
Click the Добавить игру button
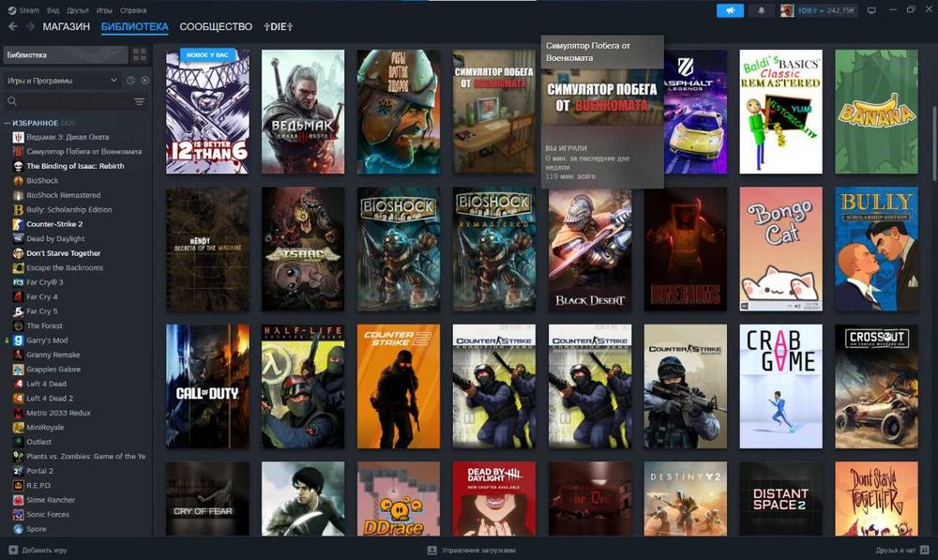click(x=38, y=550)
